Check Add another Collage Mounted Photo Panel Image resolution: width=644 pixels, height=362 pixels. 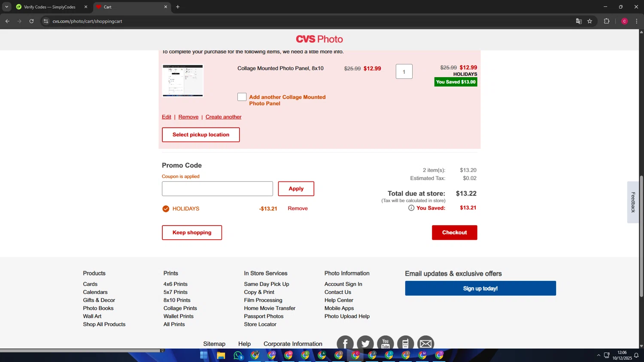tap(242, 97)
